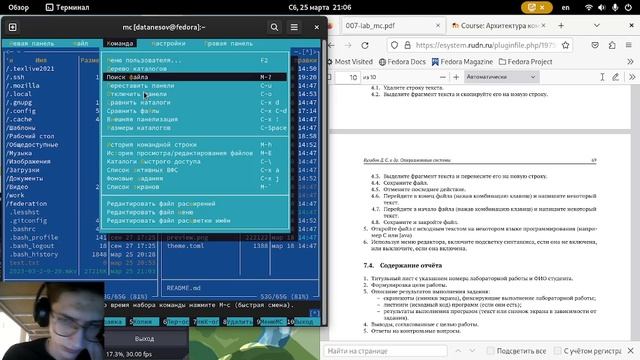The width and height of the screenshot is (640, 360).
Task: Open a new terminal tab with plus icon
Action: pyautogui.click(x=13, y=27)
